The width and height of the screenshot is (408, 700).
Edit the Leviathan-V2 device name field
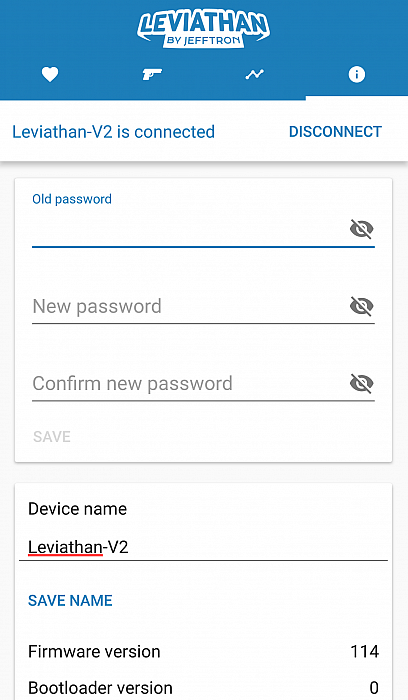[x=203, y=547]
